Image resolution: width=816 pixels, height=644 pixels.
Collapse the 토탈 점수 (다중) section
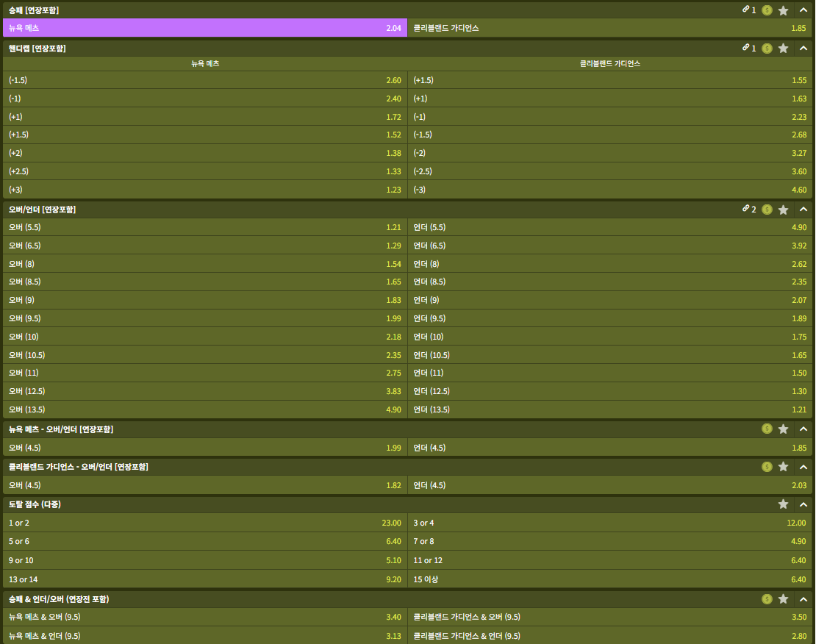click(x=804, y=504)
